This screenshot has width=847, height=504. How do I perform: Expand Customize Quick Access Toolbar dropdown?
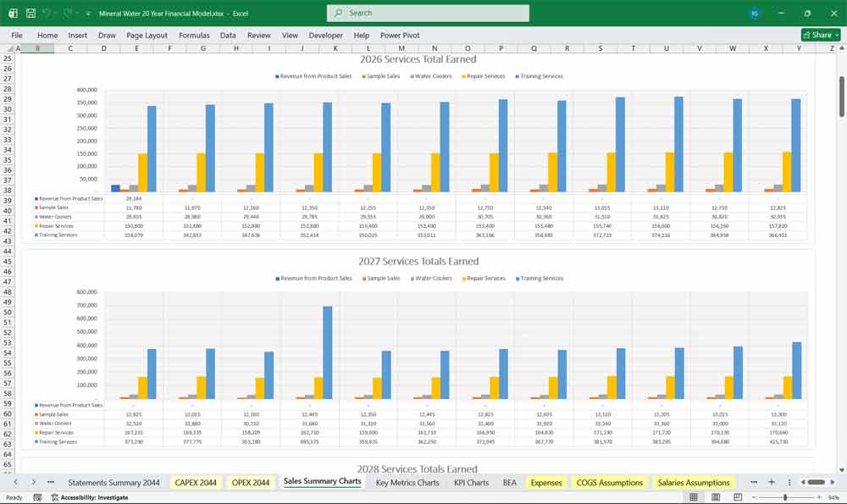pos(88,14)
